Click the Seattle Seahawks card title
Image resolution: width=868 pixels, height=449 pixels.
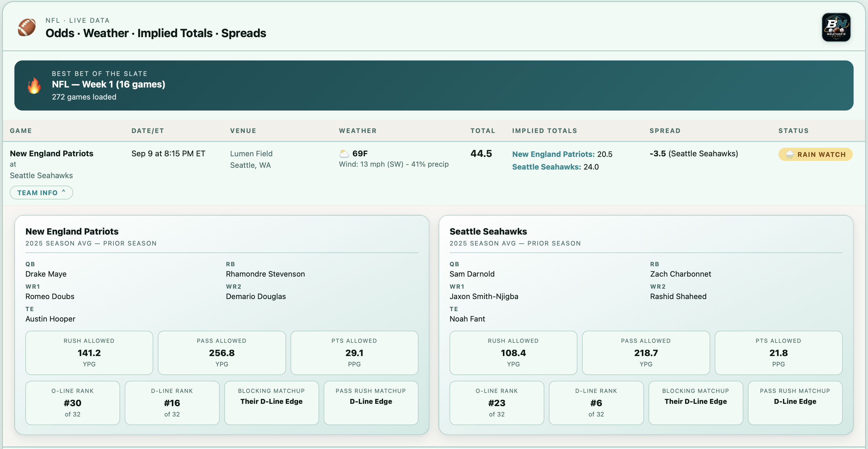(488, 231)
